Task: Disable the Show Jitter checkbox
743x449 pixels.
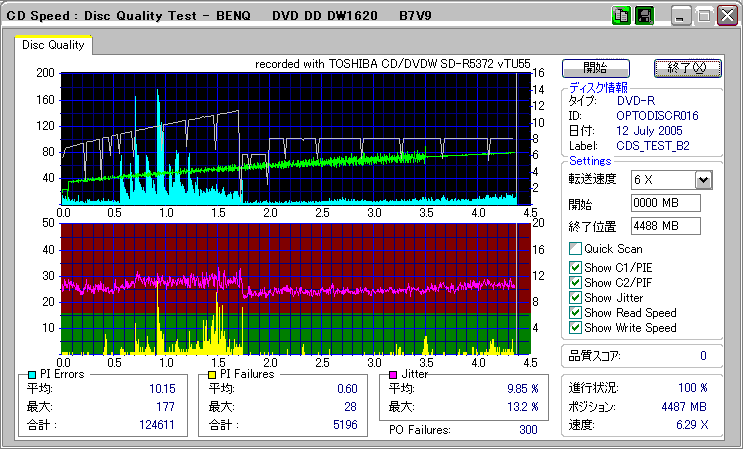Action: [x=575, y=298]
